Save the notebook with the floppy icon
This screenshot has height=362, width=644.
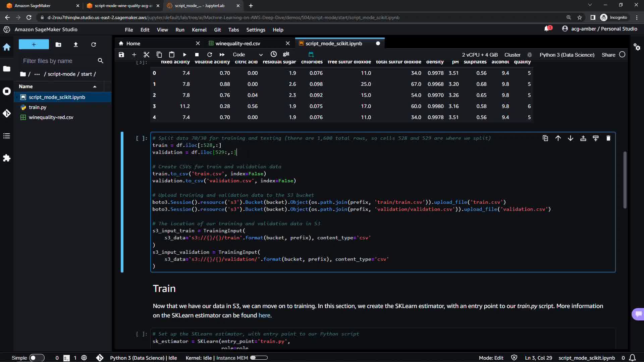coord(121,55)
